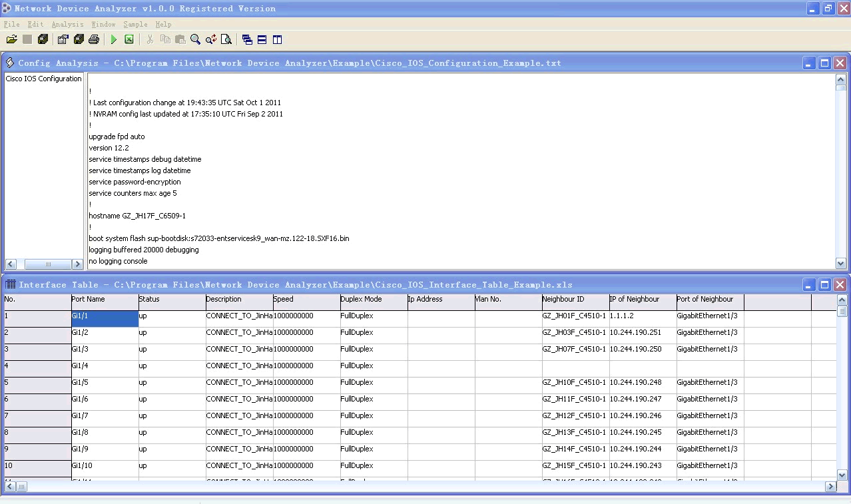Image resolution: width=851 pixels, height=504 pixels.
Task: Click the config text scrollbar down arrow
Action: pos(840,263)
